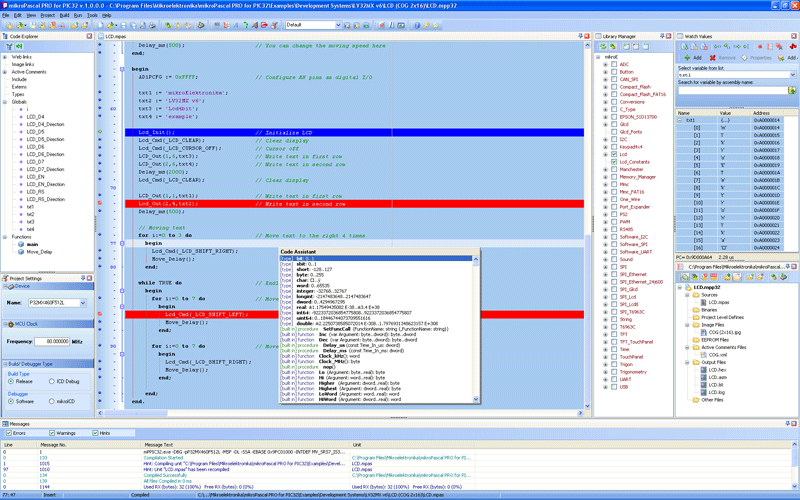This screenshot has height=500, width=800.
Task: Click the new file icon in main toolbar
Action: (100, 25)
